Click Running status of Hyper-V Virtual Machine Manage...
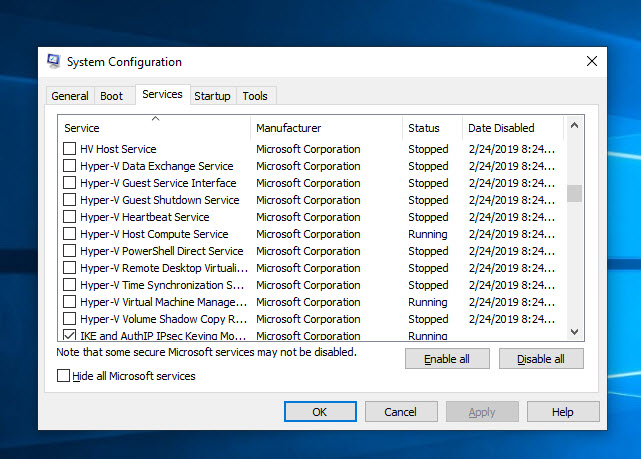Viewport: 641px width, 459px height. pos(428,302)
